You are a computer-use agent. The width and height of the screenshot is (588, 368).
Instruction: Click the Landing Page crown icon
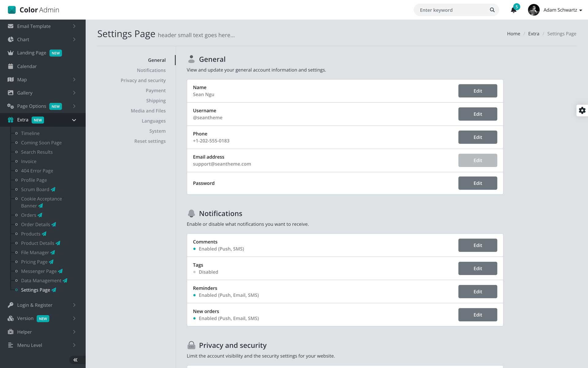[11, 53]
